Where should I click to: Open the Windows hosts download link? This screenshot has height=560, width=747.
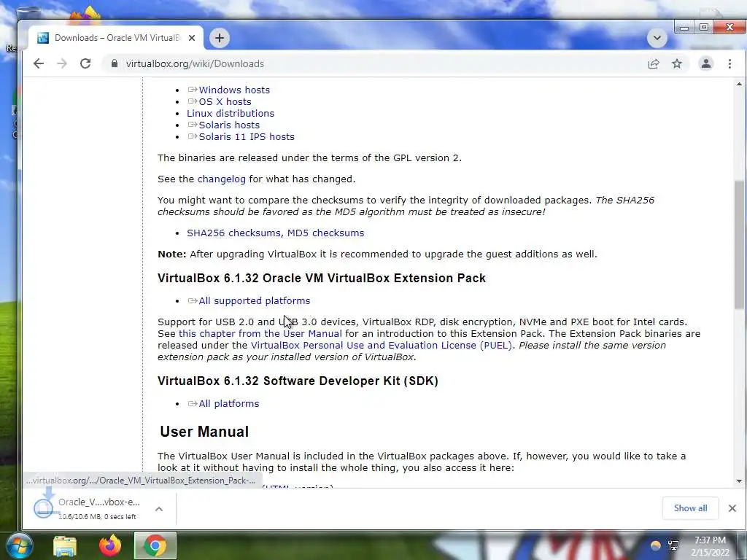click(x=234, y=90)
